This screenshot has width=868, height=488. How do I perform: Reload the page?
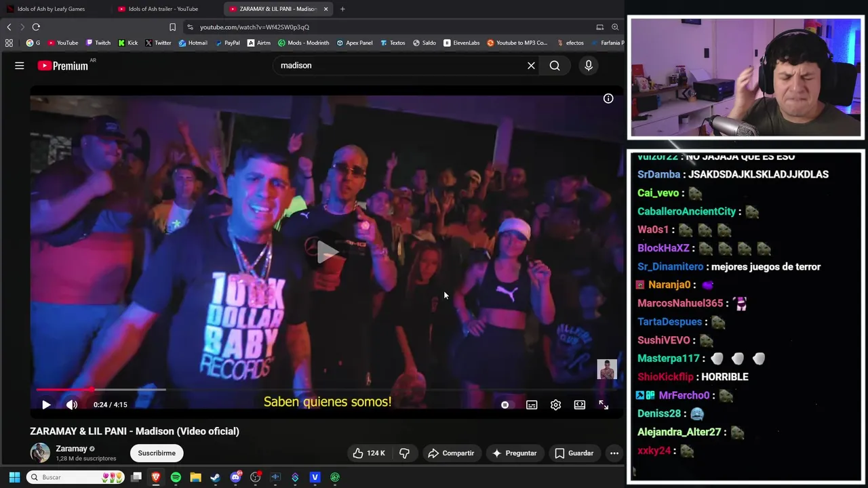point(36,27)
